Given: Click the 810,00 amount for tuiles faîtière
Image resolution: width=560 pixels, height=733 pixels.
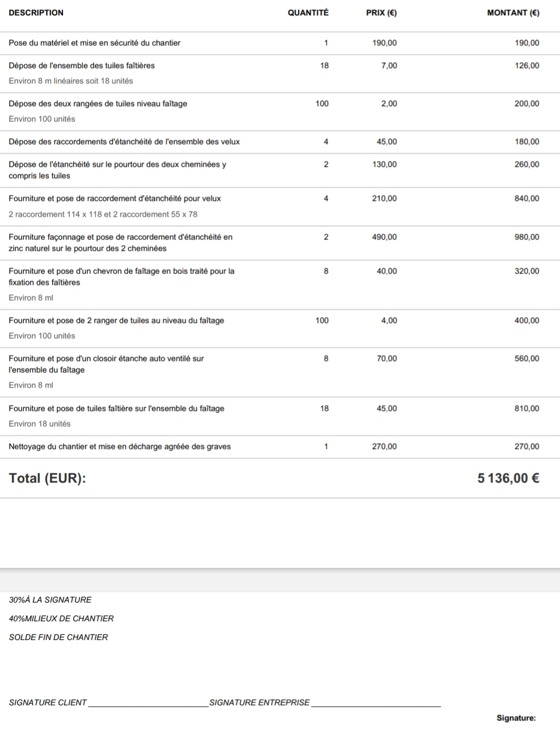Looking at the screenshot, I should pos(527,408).
